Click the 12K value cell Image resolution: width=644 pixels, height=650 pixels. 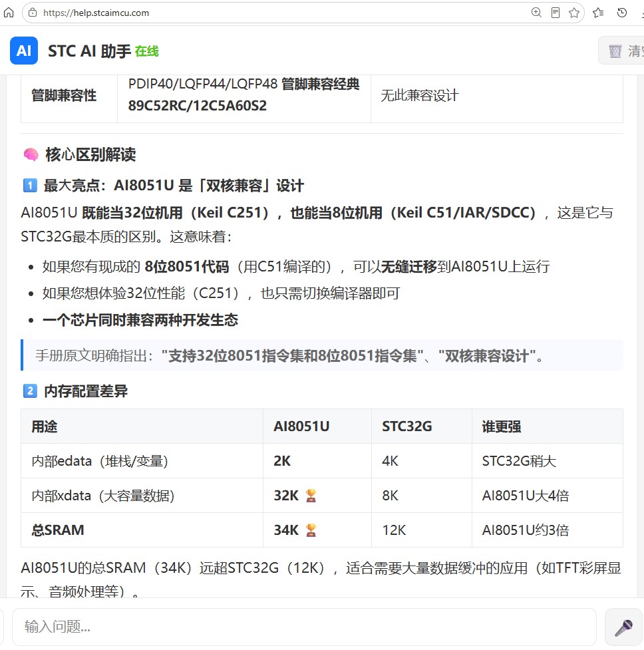(x=422, y=530)
